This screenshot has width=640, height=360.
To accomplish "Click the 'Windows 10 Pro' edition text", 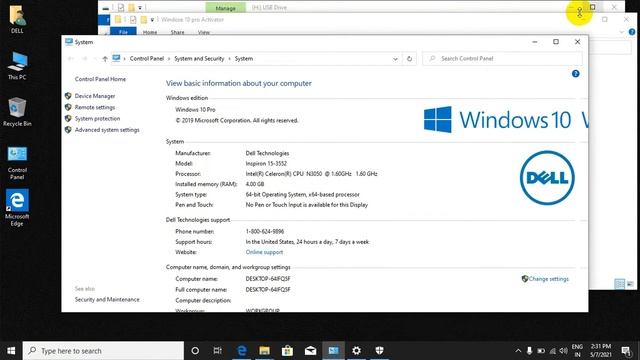I will (195, 110).
